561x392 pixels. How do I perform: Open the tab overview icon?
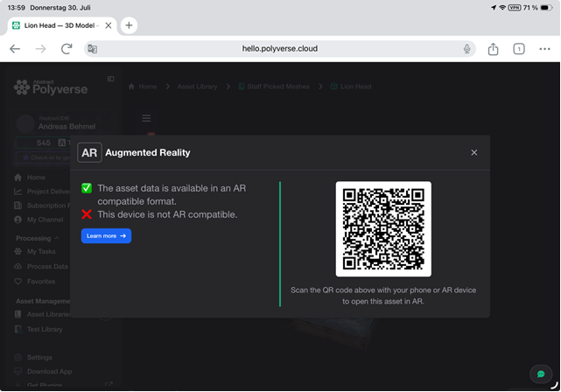(519, 49)
